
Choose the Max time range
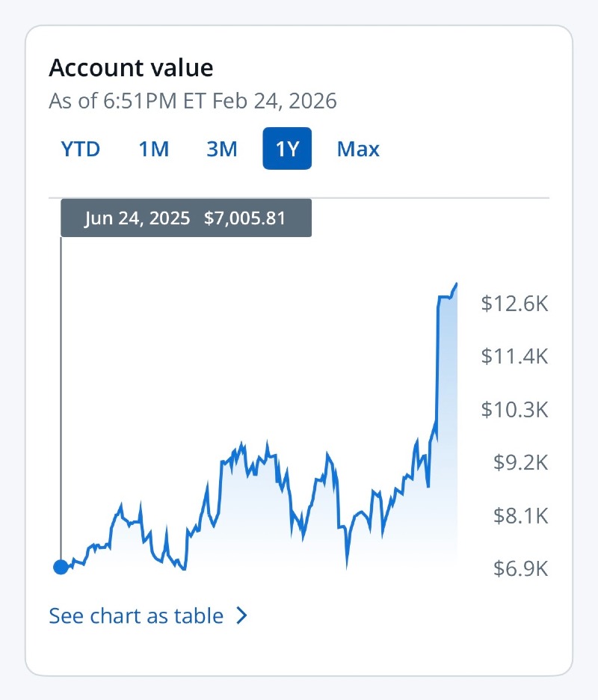(x=358, y=149)
